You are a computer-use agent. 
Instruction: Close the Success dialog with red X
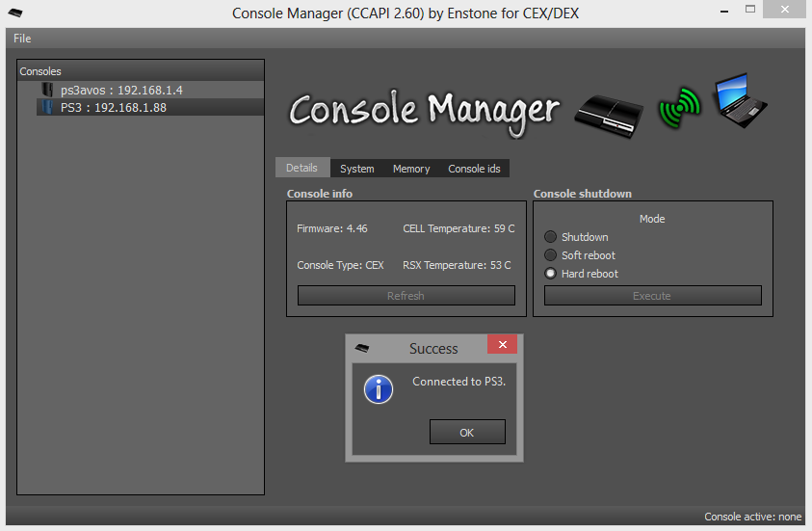[x=502, y=344]
